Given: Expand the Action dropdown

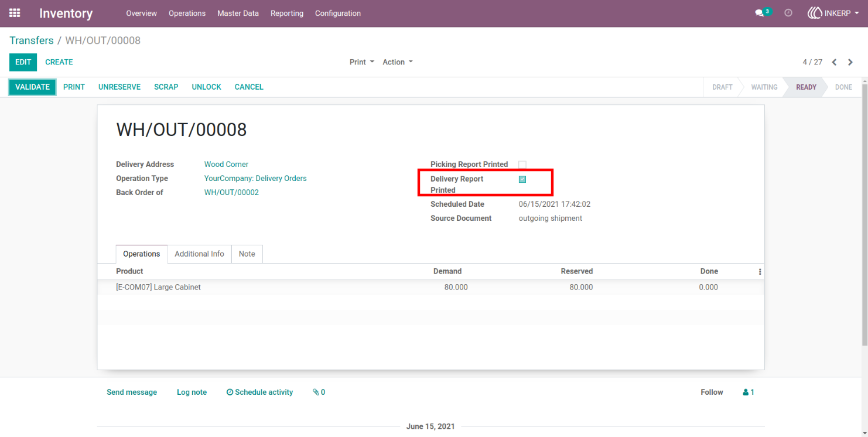Looking at the screenshot, I should [398, 62].
